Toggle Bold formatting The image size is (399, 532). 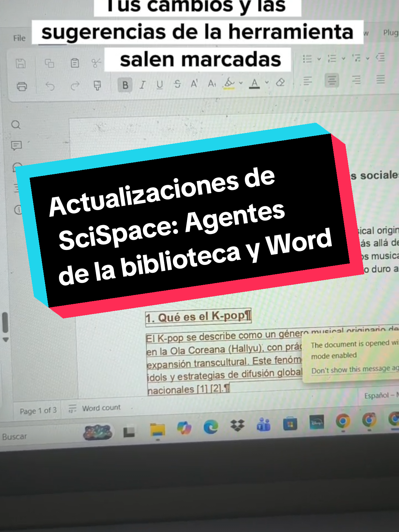tap(125, 85)
